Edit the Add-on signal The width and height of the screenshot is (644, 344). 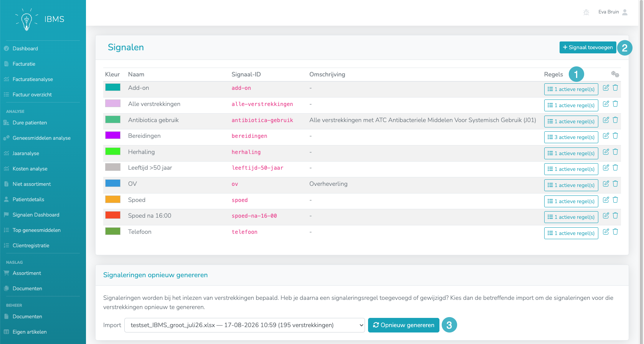click(606, 88)
